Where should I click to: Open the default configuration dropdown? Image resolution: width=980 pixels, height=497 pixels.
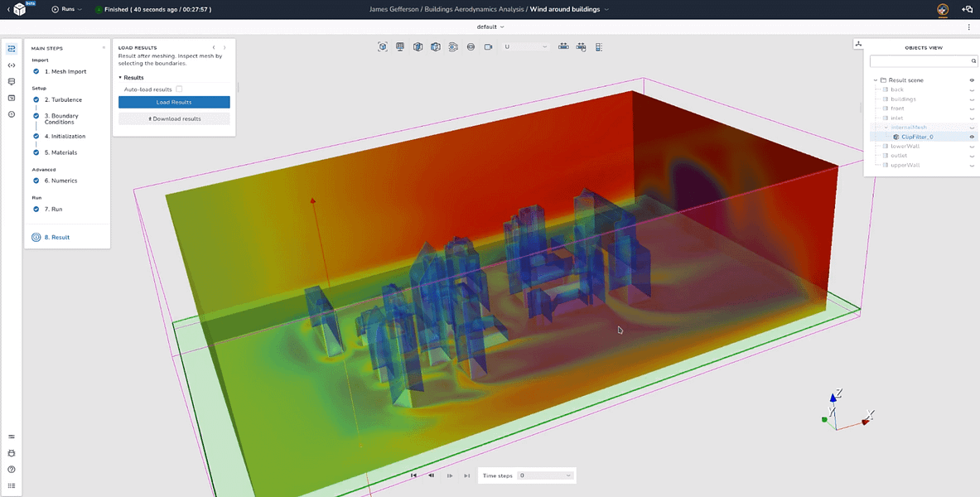pos(490,27)
